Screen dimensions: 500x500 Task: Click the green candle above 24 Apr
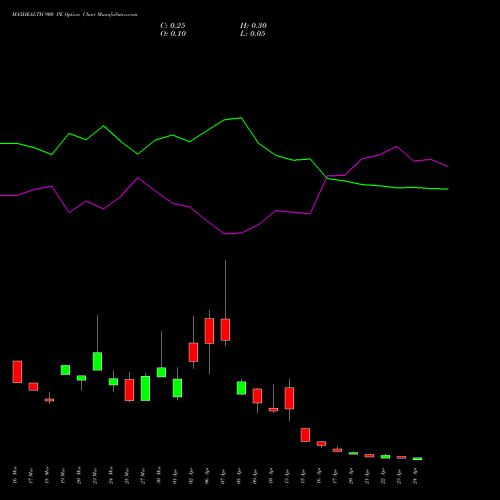[x=417, y=459]
